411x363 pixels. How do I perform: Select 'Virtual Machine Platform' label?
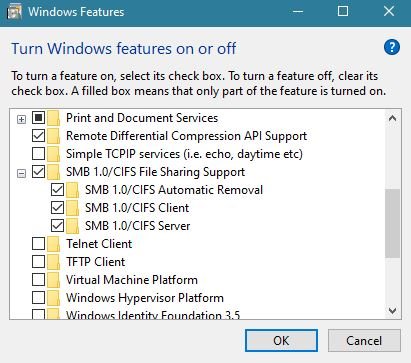coord(132,280)
